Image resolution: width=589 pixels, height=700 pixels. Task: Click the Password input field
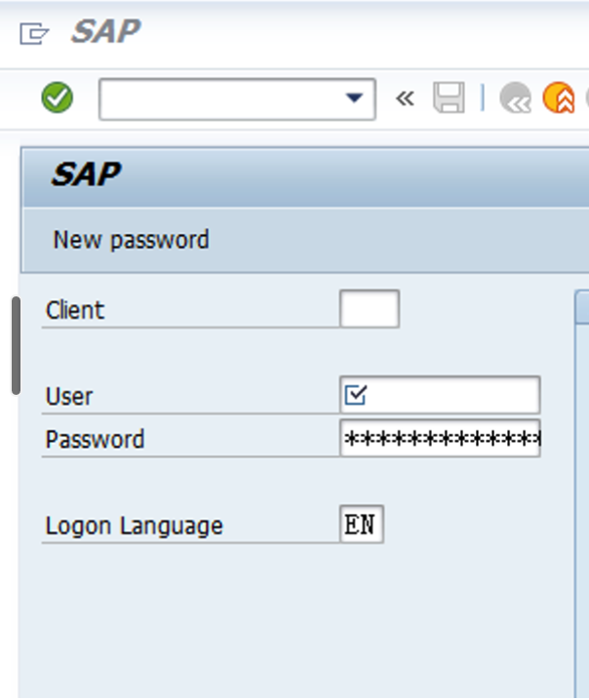click(x=440, y=438)
